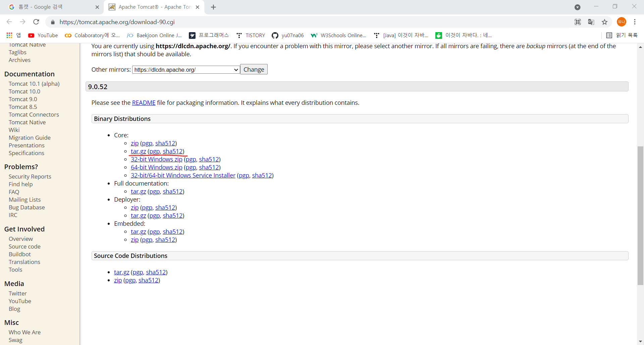The image size is (644, 345).
Task: Switch to the Apache Tomcat tab
Action: point(154,7)
